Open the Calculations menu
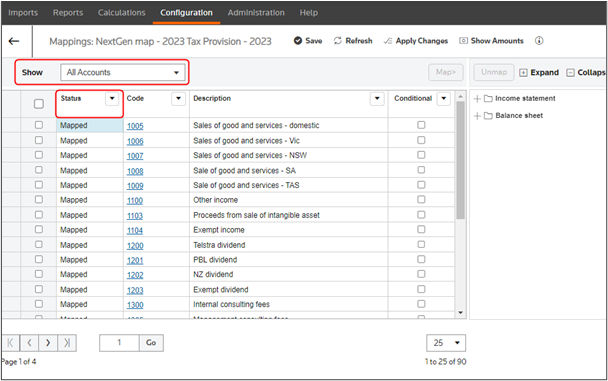The width and height of the screenshot is (608, 381). [x=121, y=12]
